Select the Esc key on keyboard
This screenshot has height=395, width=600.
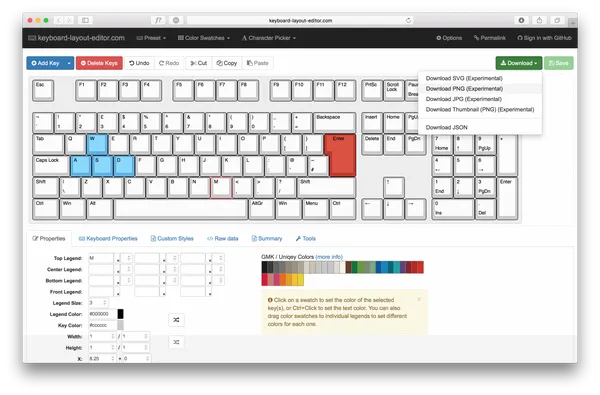tap(43, 90)
